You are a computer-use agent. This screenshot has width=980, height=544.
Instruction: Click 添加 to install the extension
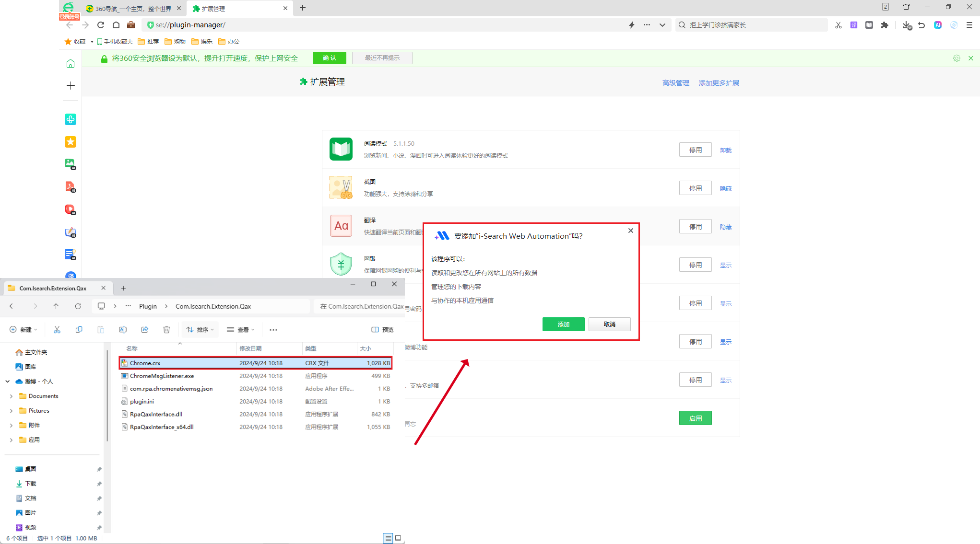tap(563, 324)
